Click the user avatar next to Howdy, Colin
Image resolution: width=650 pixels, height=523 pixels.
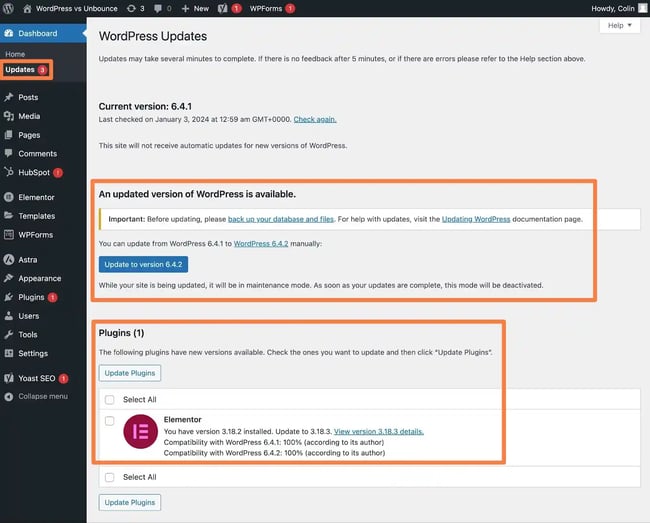click(643, 8)
